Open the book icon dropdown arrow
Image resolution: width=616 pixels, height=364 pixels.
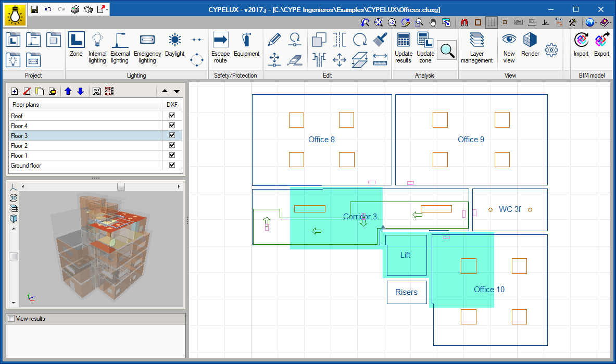(x=611, y=23)
